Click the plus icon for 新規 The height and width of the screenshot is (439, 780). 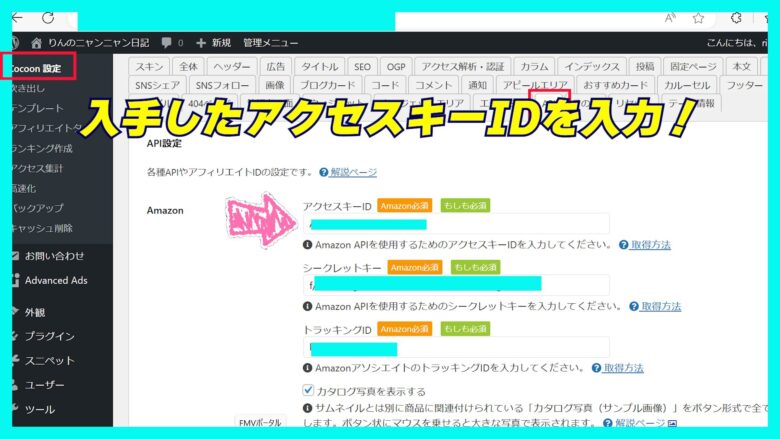(201, 43)
